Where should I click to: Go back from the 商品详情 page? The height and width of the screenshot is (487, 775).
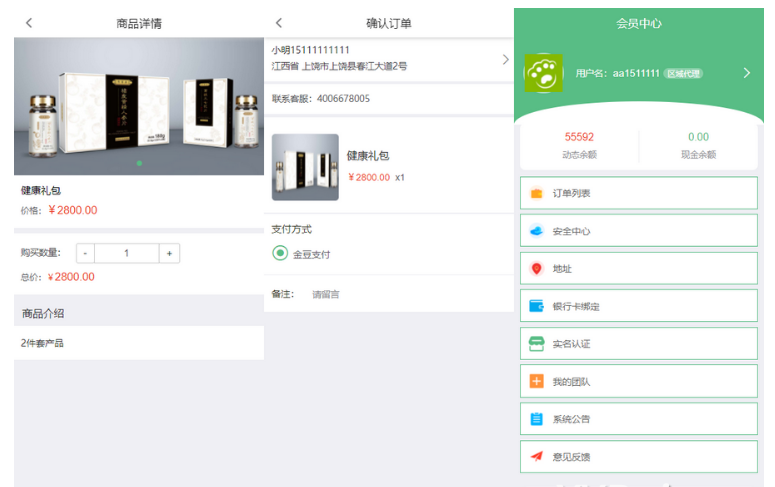coord(29,23)
